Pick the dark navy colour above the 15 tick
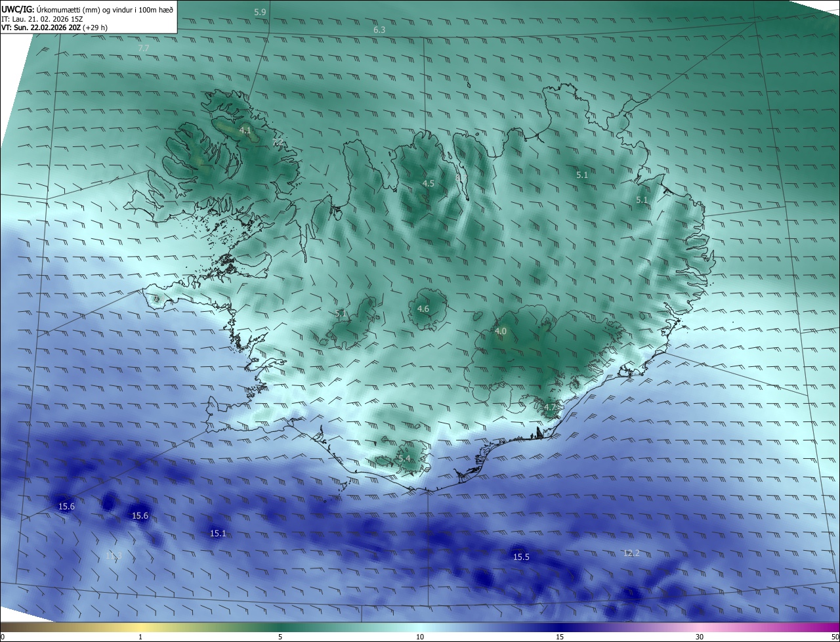The width and height of the screenshot is (840, 642). 560,627
